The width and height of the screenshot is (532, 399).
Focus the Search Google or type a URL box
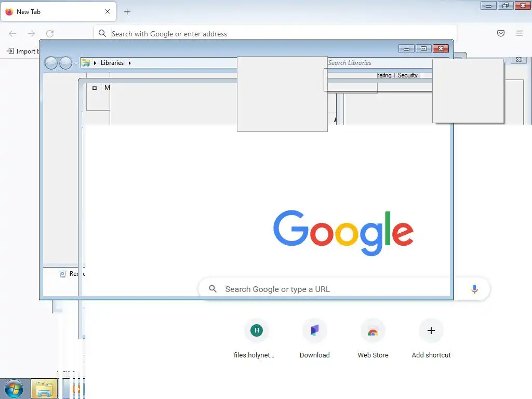[344, 289]
